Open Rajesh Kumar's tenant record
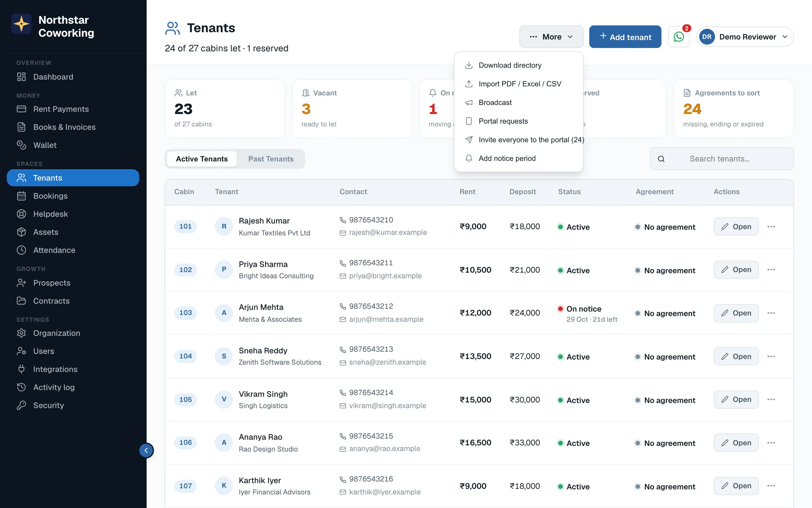The height and width of the screenshot is (508, 812). click(736, 226)
